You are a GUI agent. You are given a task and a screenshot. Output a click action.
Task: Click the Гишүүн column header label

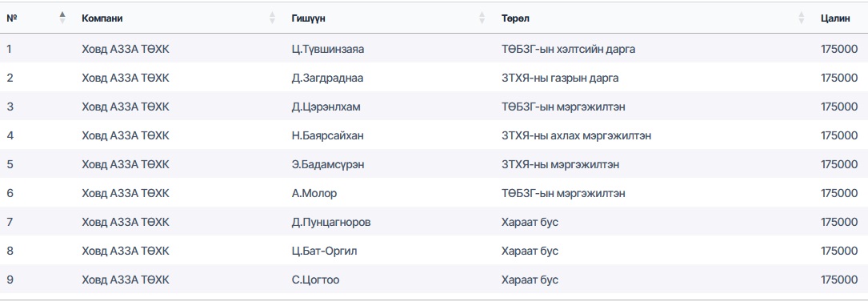click(x=308, y=18)
